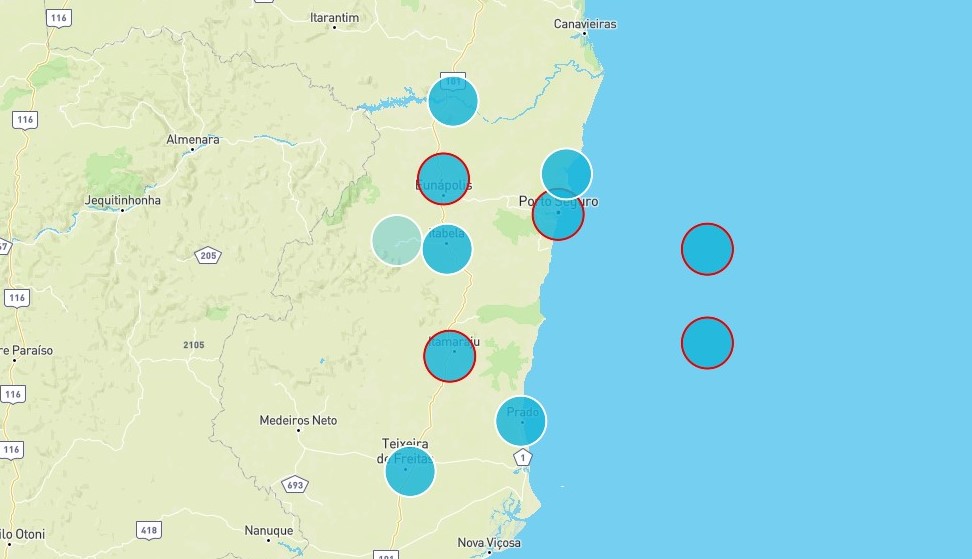Select the upper red-outlined marker in the ocean
Image resolution: width=972 pixels, height=559 pixels.
click(x=707, y=249)
